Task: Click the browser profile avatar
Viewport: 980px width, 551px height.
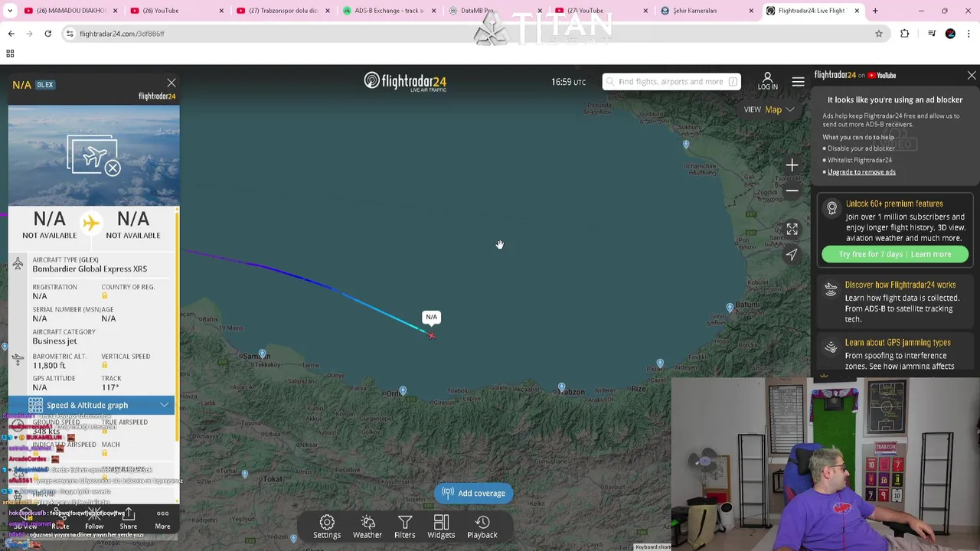Action: [950, 34]
